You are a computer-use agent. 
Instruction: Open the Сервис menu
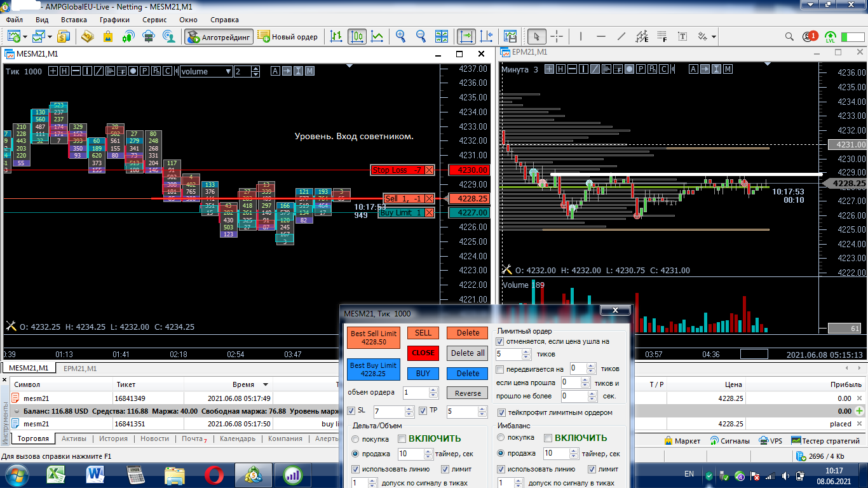pyautogui.click(x=154, y=20)
